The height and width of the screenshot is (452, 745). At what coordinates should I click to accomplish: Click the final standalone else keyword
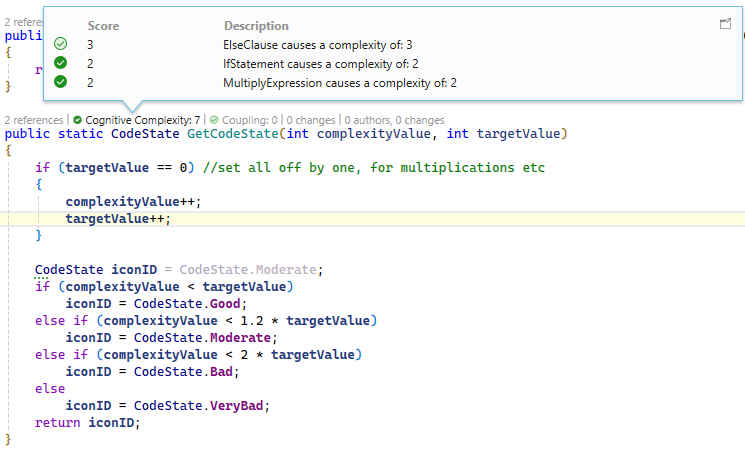point(50,389)
